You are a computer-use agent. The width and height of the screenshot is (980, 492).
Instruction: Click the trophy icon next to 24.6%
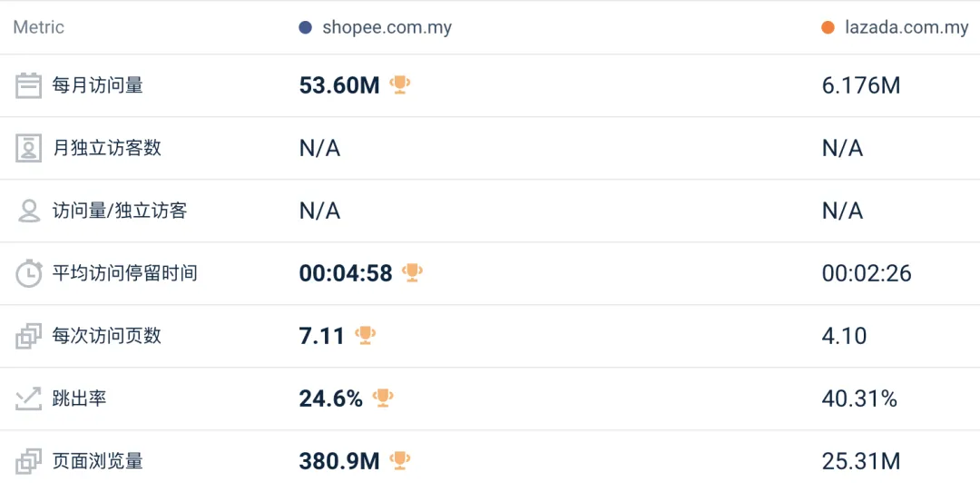click(383, 398)
